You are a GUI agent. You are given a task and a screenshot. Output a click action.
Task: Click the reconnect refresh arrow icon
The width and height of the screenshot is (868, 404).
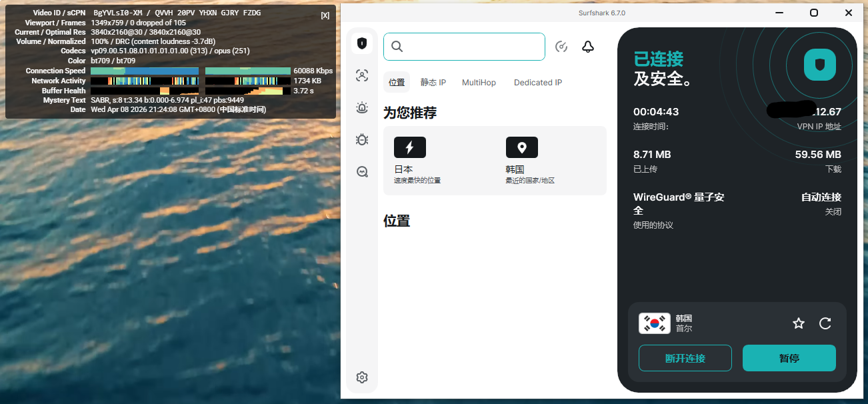tap(825, 323)
